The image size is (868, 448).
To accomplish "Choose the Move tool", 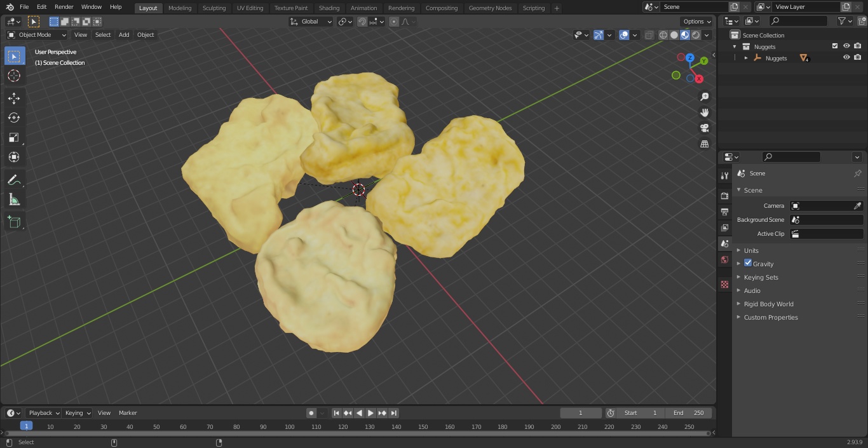I will (x=14, y=98).
